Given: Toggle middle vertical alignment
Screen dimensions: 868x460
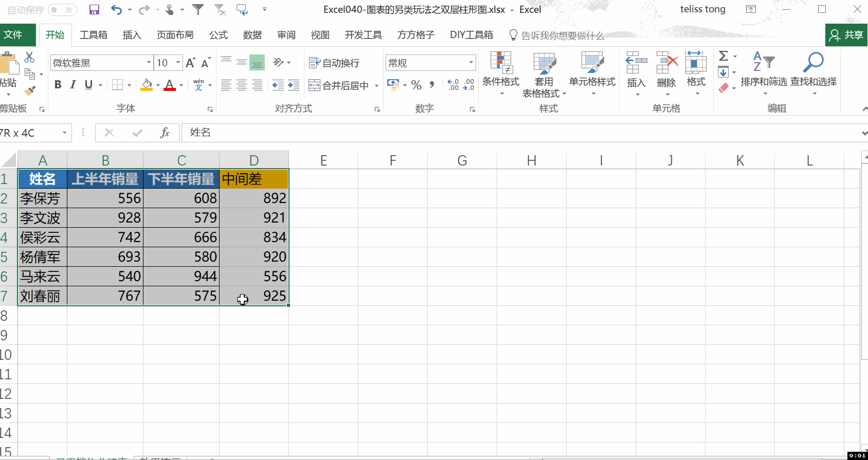Looking at the screenshot, I should point(242,63).
